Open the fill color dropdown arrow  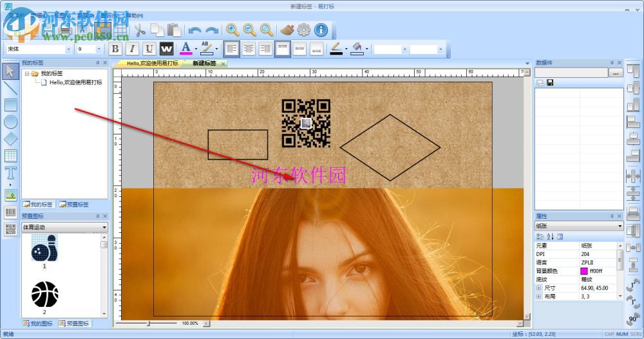coord(366,50)
